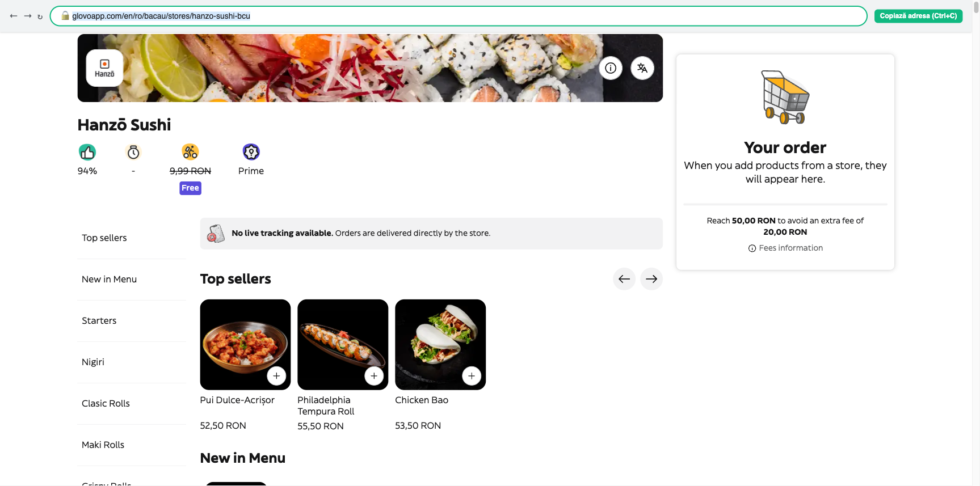Click the address bar URL field
This screenshot has width=980, height=486.
458,16
